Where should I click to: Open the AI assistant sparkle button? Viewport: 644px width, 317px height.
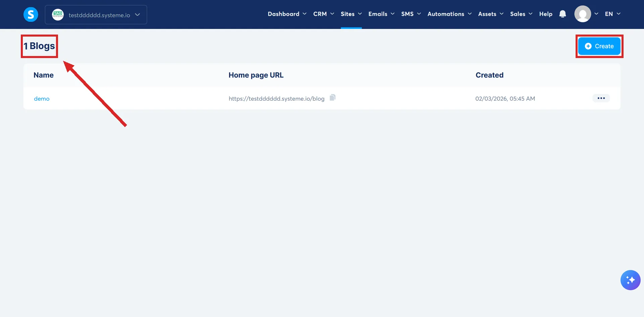(630, 280)
